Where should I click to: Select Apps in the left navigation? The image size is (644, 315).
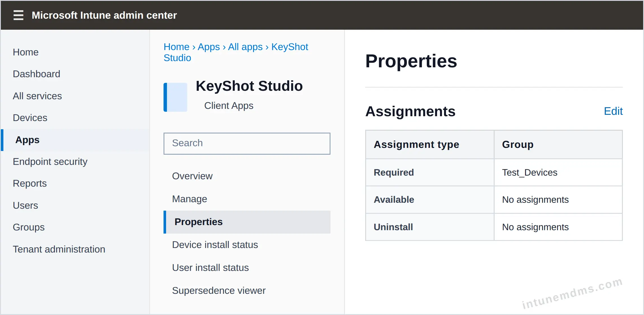(75, 140)
